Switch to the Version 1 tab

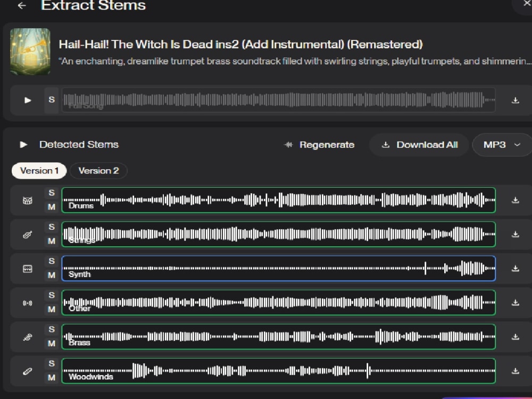[39, 171]
